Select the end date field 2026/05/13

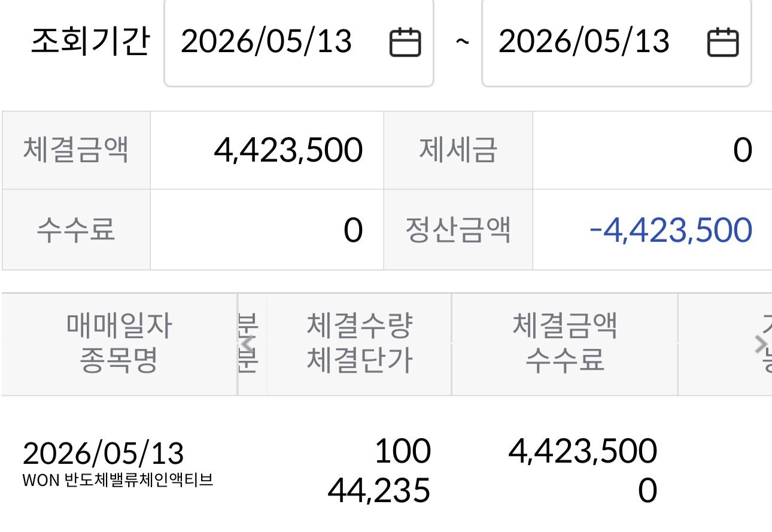click(x=616, y=42)
